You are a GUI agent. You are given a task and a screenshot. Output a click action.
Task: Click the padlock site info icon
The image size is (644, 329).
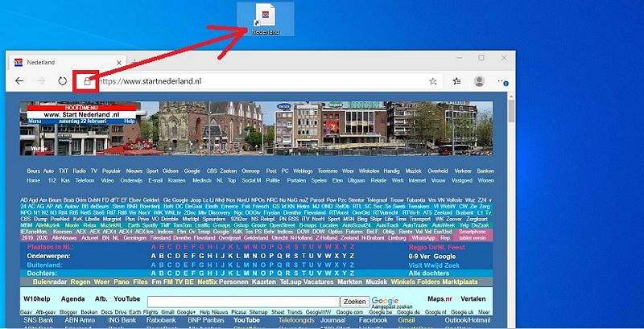point(87,81)
